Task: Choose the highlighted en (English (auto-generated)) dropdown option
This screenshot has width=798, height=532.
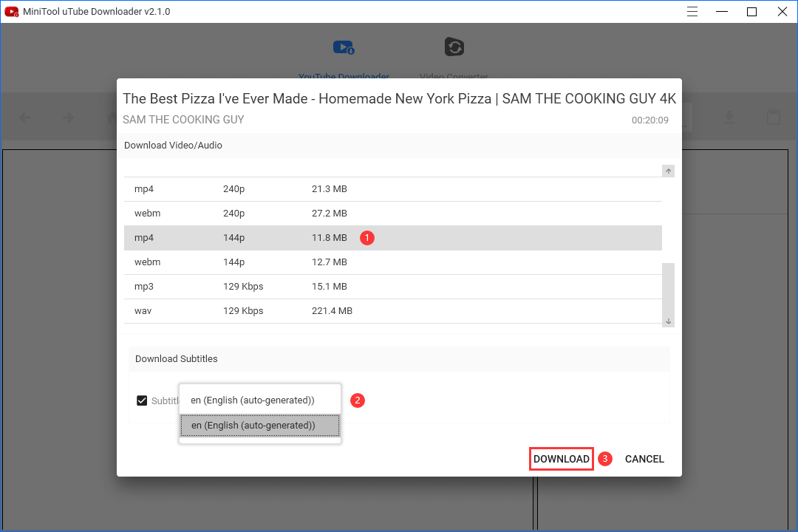Action: click(260, 426)
